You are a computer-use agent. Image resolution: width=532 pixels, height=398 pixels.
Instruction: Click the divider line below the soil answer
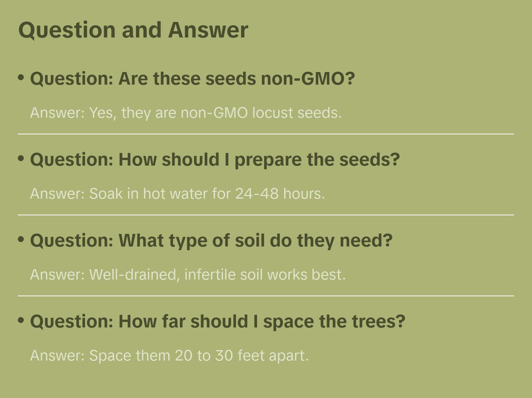tap(266, 296)
